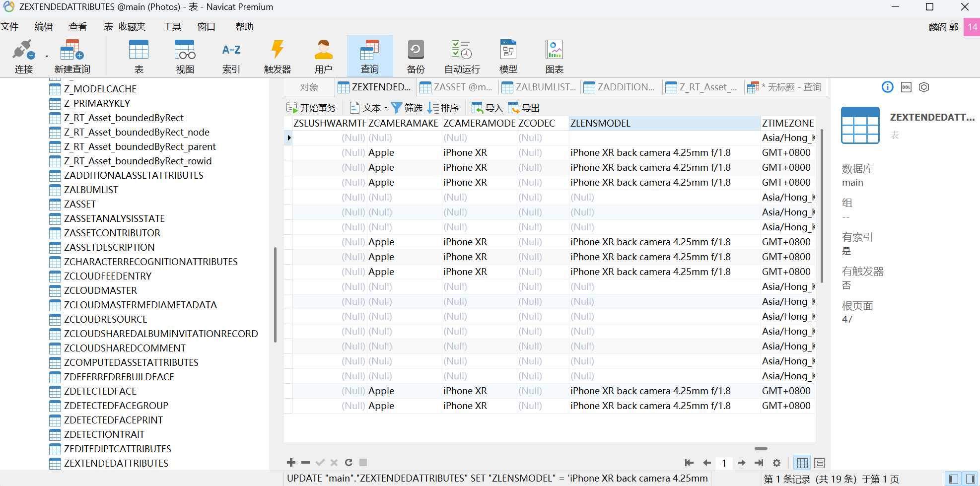Click the refresh icon below the grid
Screen dimensions: 980x486
349,463
